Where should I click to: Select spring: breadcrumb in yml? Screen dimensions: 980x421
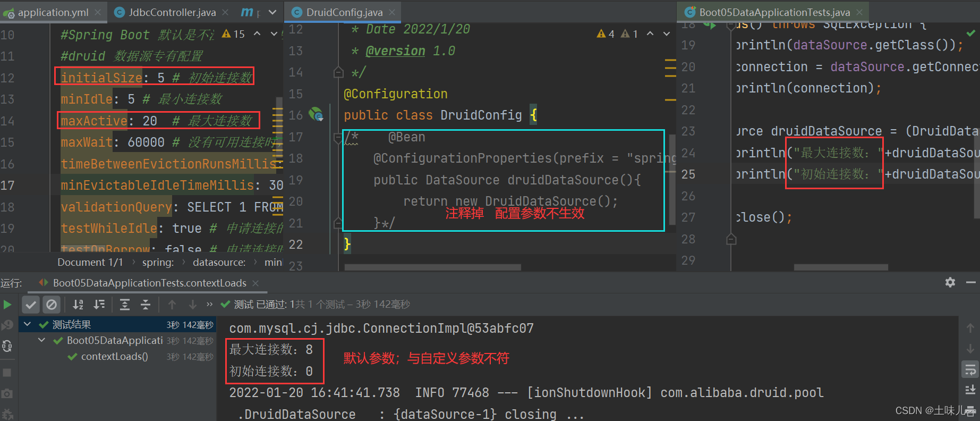click(158, 262)
